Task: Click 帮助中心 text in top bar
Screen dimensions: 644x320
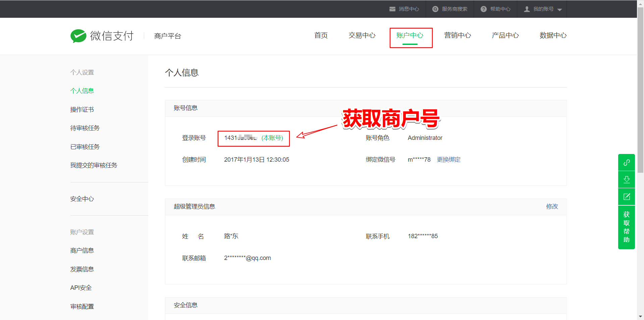Action: [x=500, y=9]
